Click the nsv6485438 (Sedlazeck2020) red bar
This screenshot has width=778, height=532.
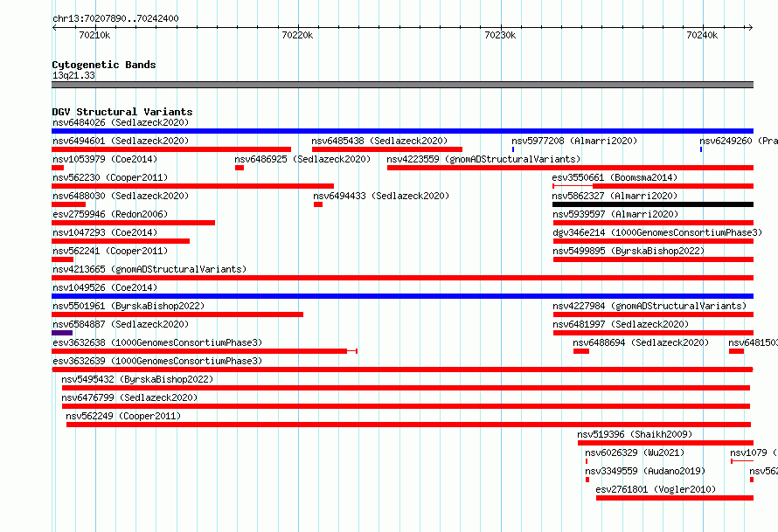(x=387, y=149)
